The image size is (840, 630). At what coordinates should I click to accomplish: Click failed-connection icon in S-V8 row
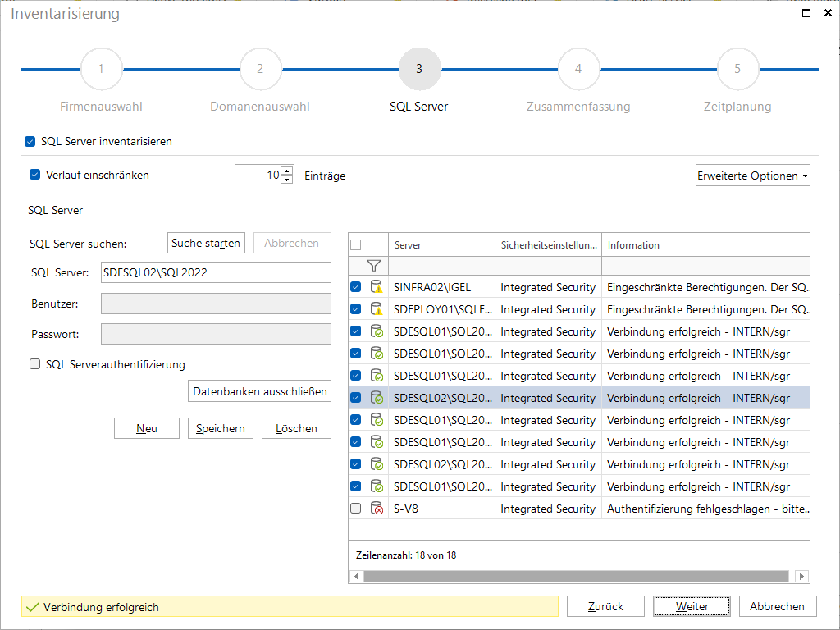click(x=377, y=508)
